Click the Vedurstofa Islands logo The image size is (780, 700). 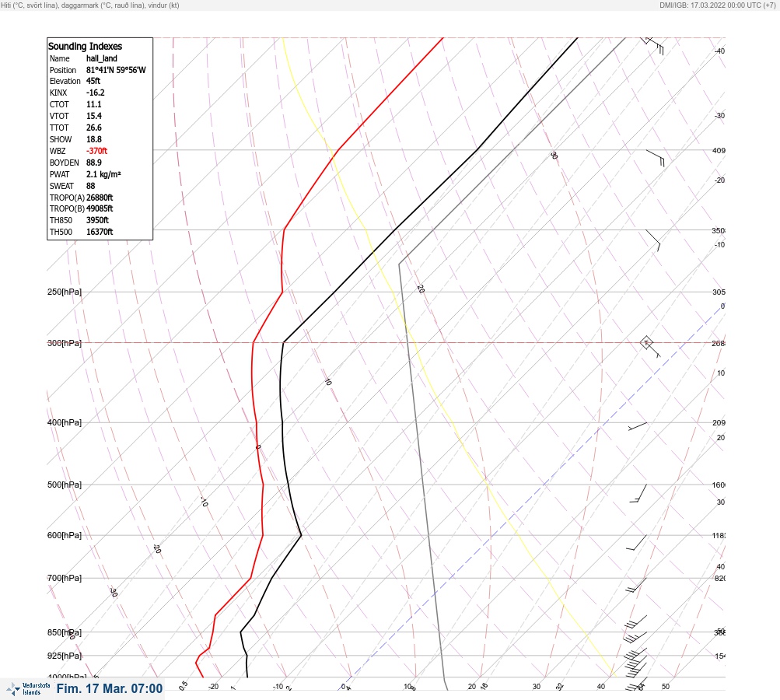coord(28,688)
